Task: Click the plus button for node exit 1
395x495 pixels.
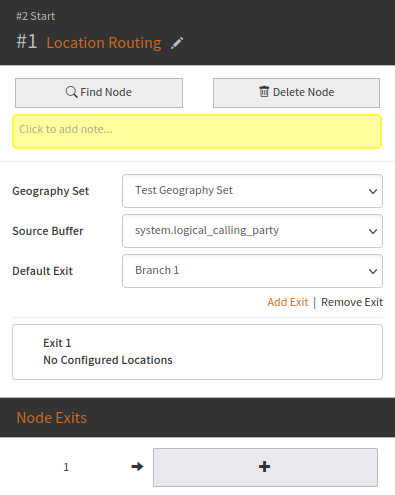Action: 265,467
